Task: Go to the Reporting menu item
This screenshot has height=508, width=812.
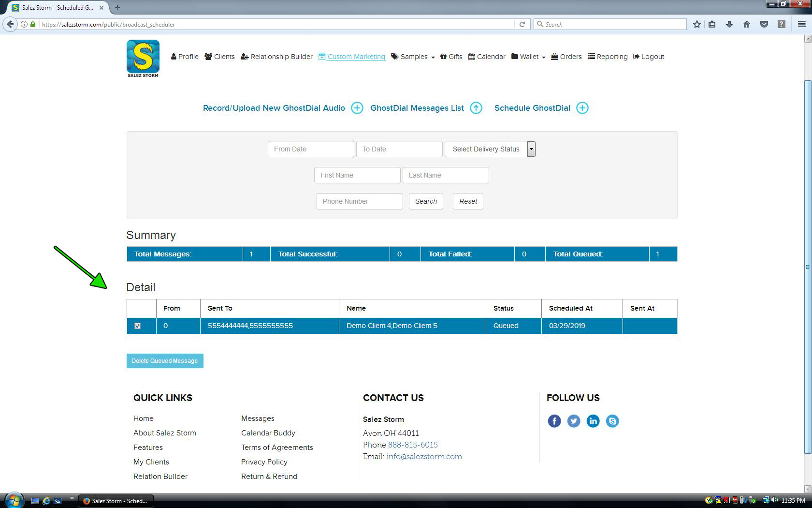Action: tap(608, 57)
